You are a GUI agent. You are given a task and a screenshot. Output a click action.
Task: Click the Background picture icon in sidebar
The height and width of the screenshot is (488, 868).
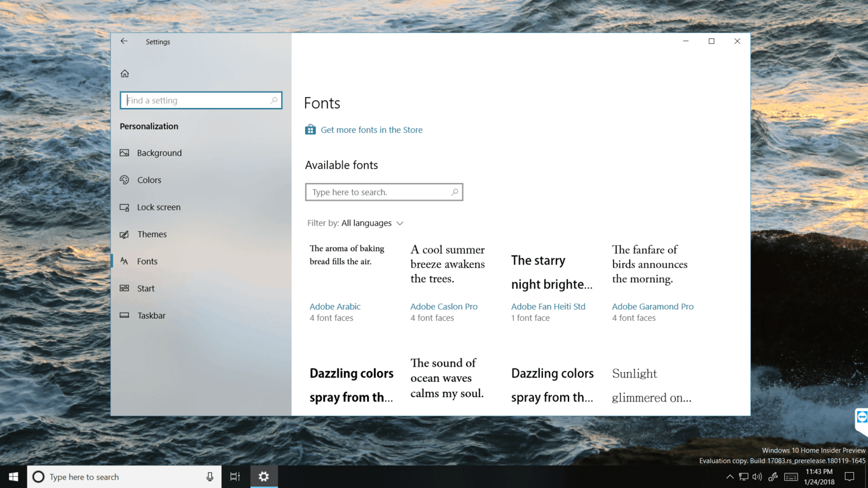pyautogui.click(x=125, y=153)
